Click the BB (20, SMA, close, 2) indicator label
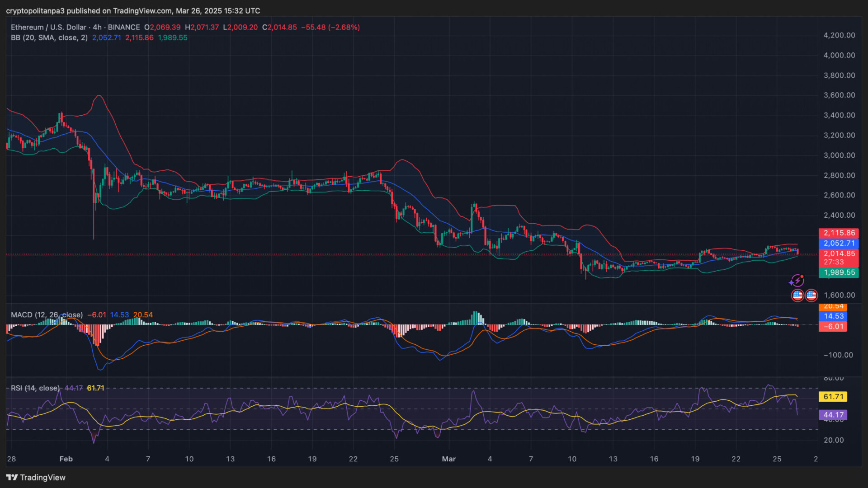868x488 pixels. [x=49, y=38]
